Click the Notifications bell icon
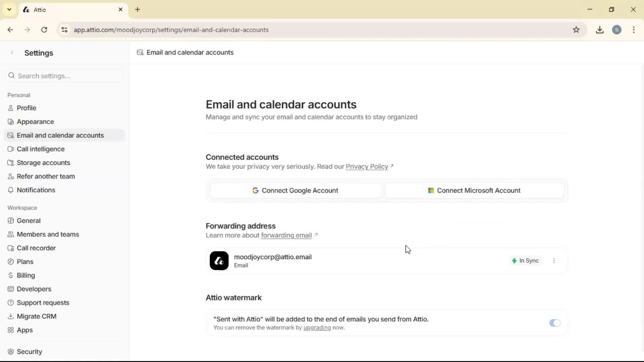 click(x=11, y=190)
